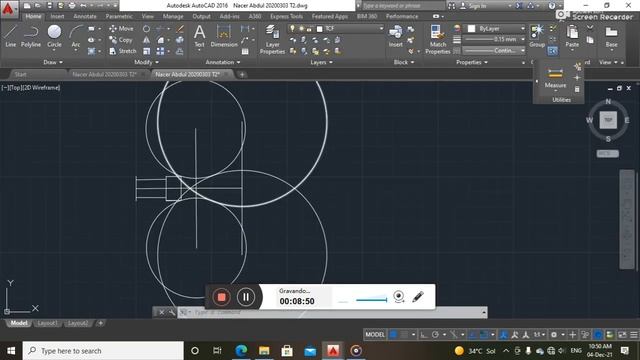This screenshot has width=640, height=360.
Task: Click the Move command
Action: pos(121,29)
